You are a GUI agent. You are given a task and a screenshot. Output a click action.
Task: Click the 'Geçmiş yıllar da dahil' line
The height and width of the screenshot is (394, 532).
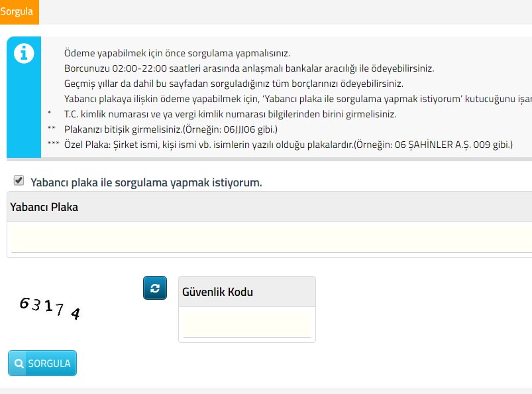point(233,84)
